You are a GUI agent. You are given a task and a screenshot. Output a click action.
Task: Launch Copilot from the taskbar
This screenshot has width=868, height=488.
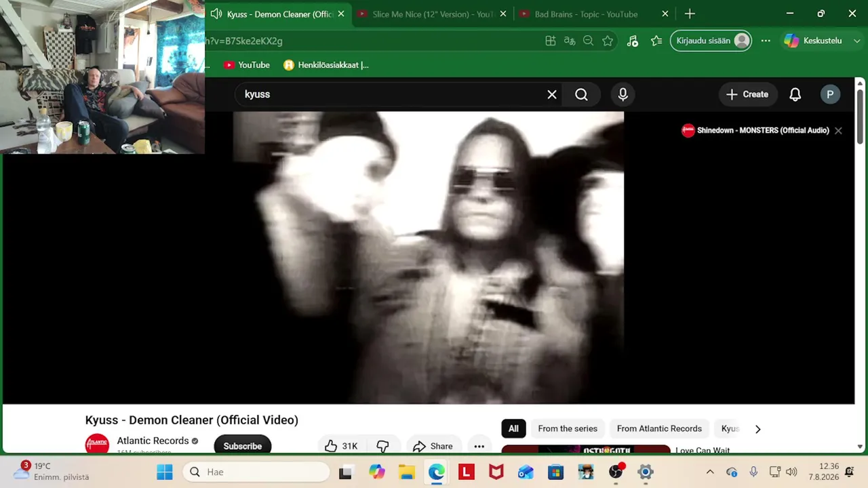tap(376, 472)
